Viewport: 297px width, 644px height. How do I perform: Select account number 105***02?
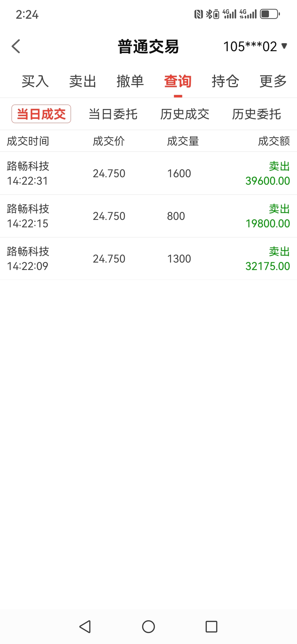250,46
